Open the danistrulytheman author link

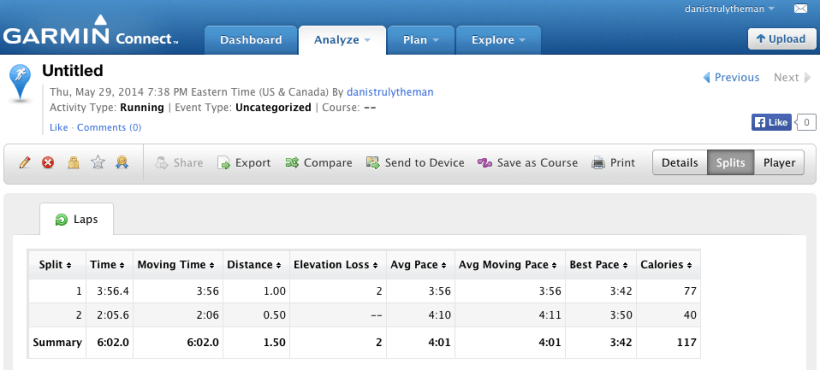pyautogui.click(x=390, y=92)
